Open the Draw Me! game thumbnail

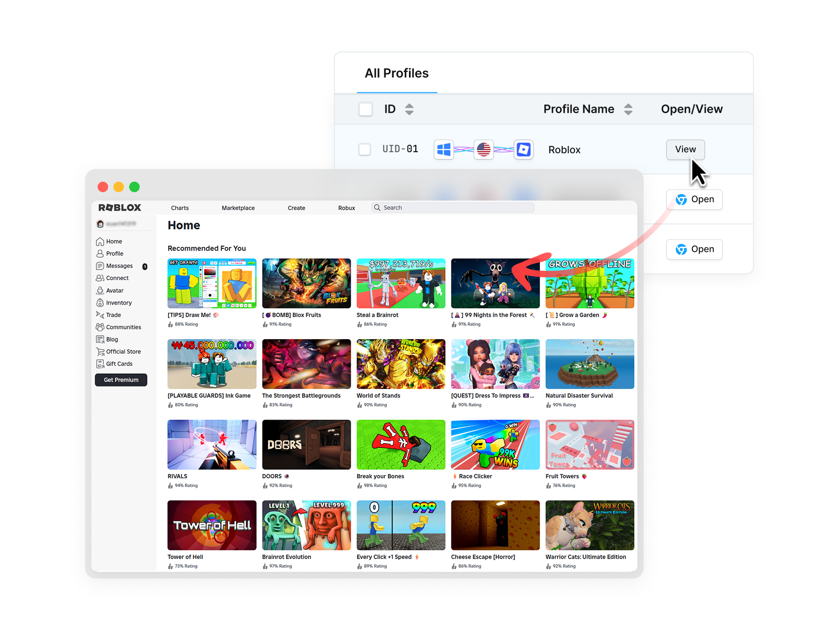coord(212,283)
